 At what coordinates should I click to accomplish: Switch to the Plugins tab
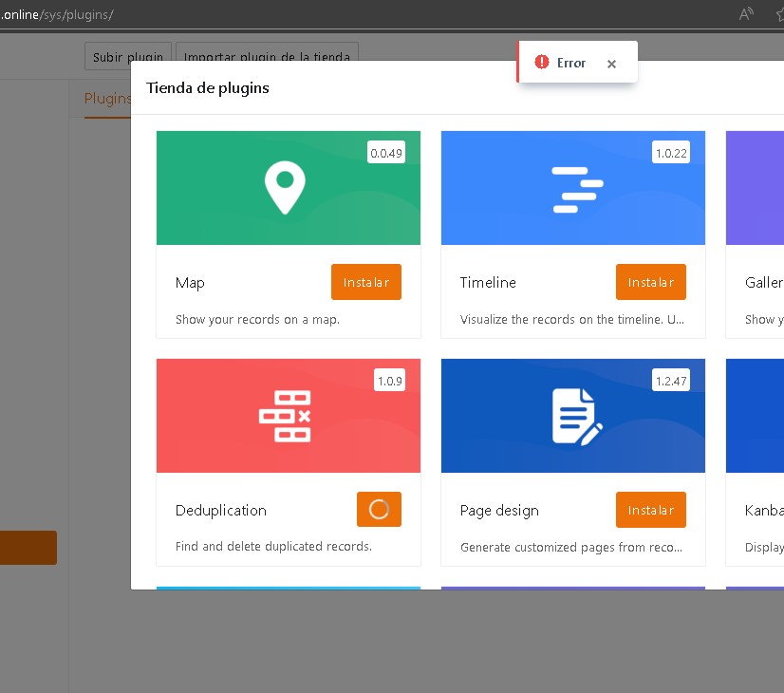tap(106, 99)
